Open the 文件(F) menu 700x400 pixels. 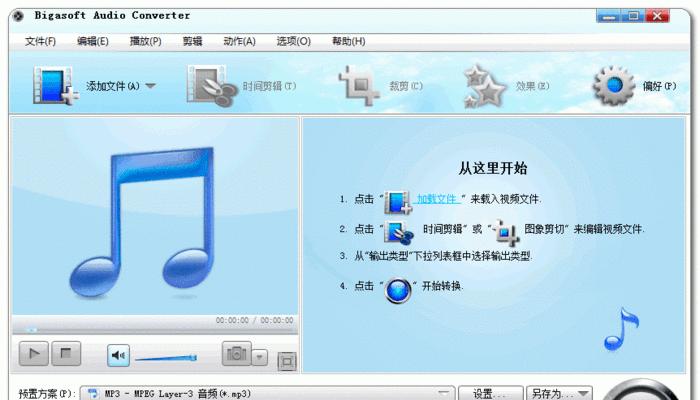click(x=40, y=42)
